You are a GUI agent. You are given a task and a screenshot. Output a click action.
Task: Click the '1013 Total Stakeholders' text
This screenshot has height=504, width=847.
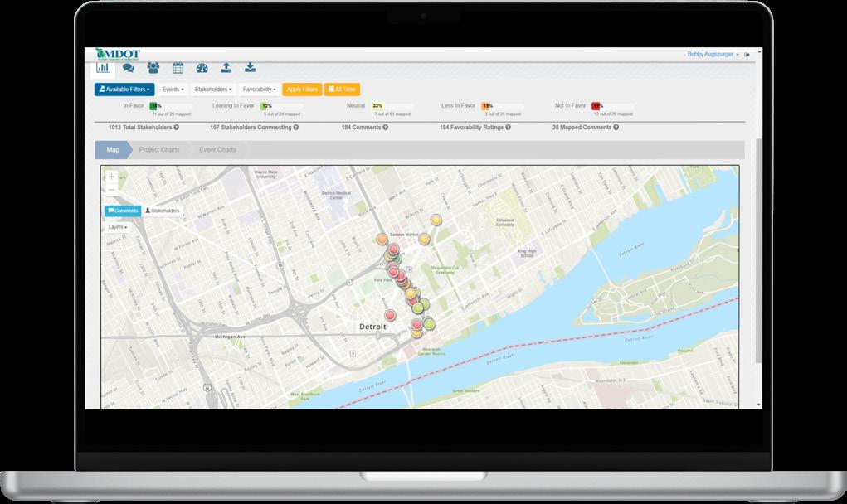coord(140,128)
